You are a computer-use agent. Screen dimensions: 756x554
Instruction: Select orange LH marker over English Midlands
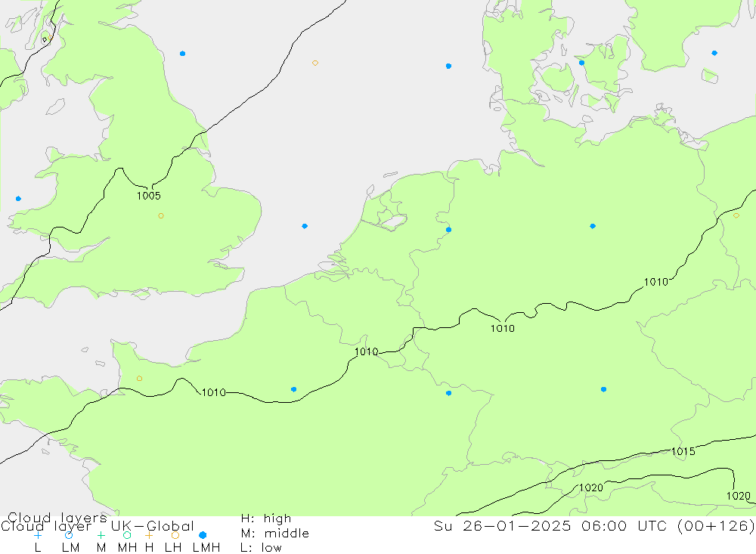point(161,216)
